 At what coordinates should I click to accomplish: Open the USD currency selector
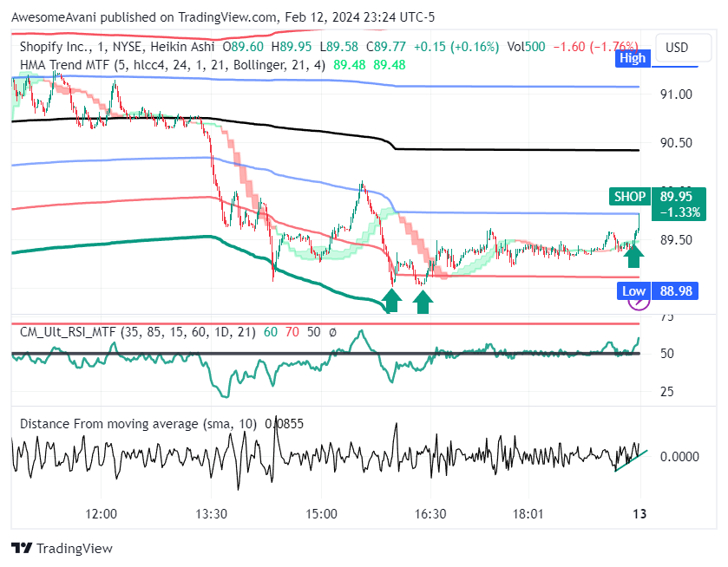(x=684, y=48)
